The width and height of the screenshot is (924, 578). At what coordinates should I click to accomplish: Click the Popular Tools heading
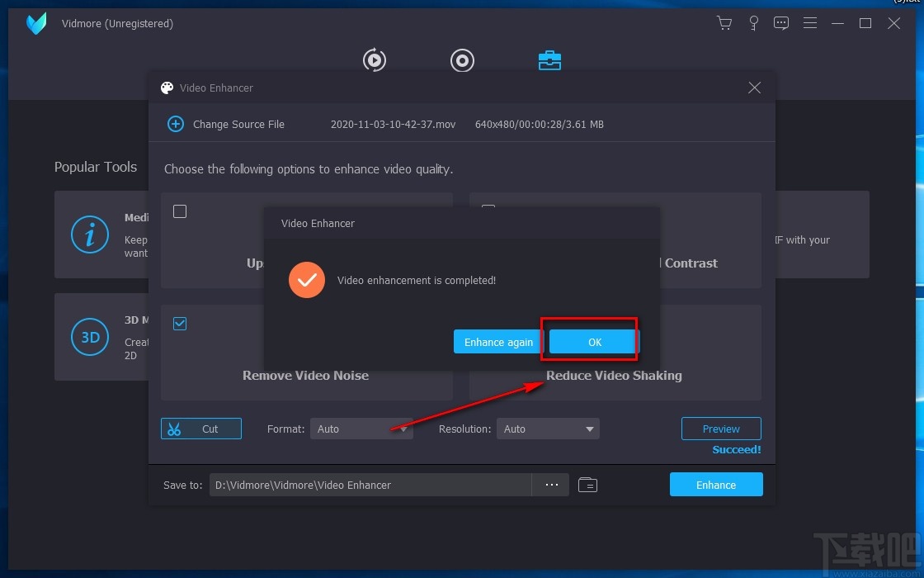pyautogui.click(x=96, y=167)
